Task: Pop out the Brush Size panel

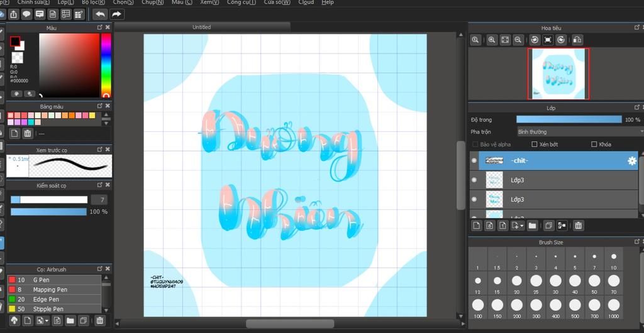Action: point(638,242)
